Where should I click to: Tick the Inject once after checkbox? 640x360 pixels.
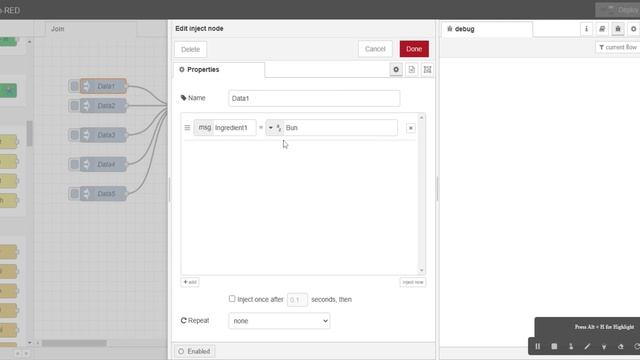pos(232,299)
